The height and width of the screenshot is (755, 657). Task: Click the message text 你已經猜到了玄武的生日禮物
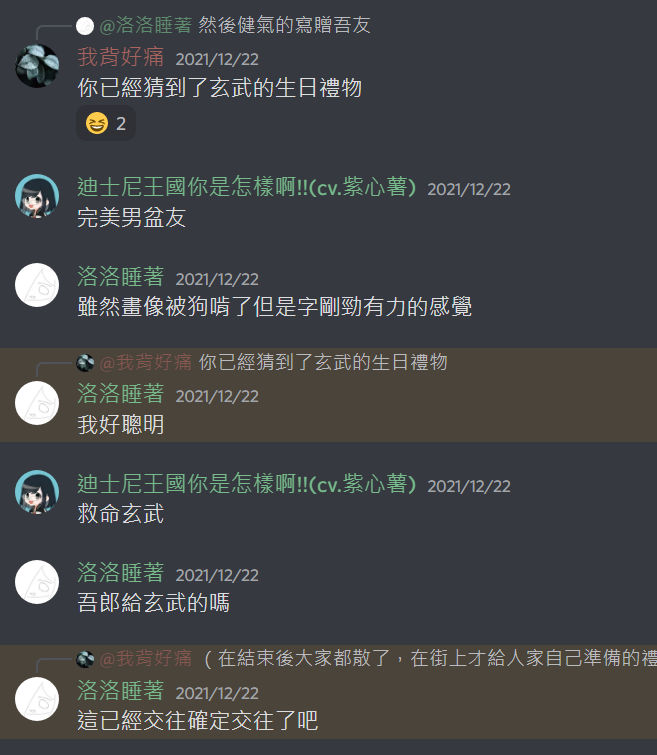click(x=220, y=88)
